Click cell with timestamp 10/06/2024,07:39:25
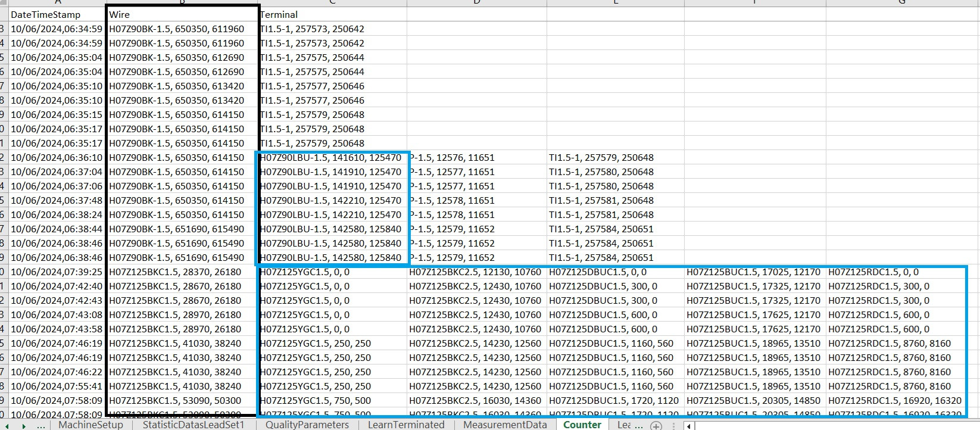Viewport: 980px width, 430px height. point(57,272)
